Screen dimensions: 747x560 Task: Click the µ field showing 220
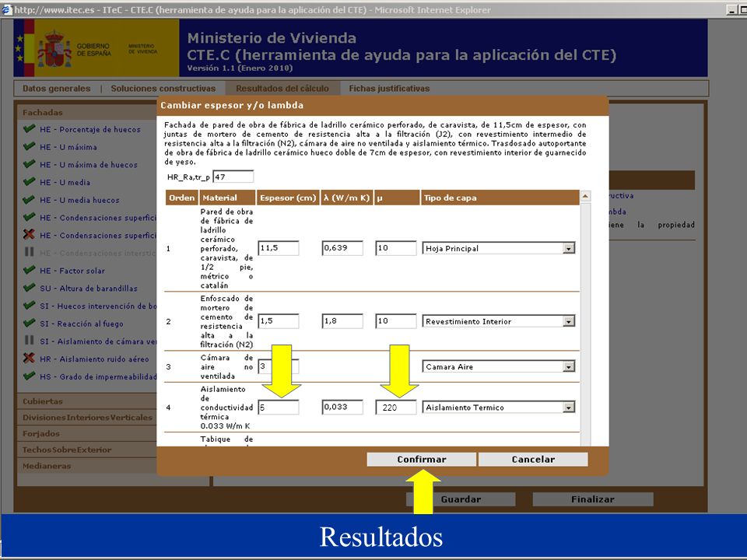coord(395,407)
